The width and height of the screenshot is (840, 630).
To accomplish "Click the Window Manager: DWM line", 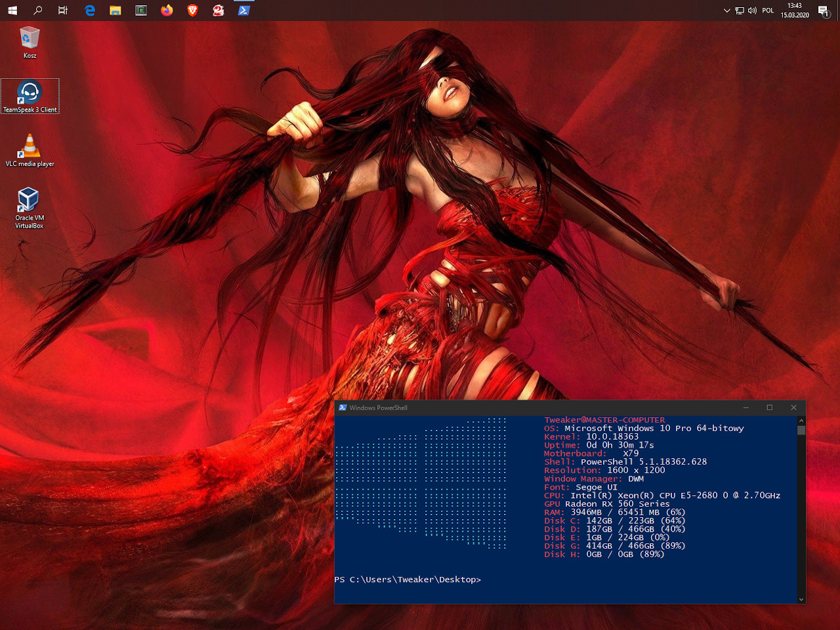I will (x=594, y=479).
